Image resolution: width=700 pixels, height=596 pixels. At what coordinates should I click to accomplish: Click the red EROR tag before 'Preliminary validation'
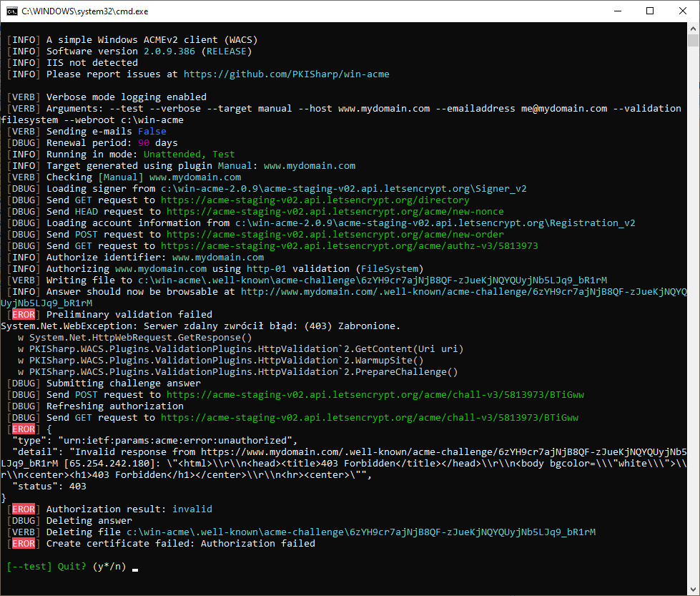tap(23, 315)
